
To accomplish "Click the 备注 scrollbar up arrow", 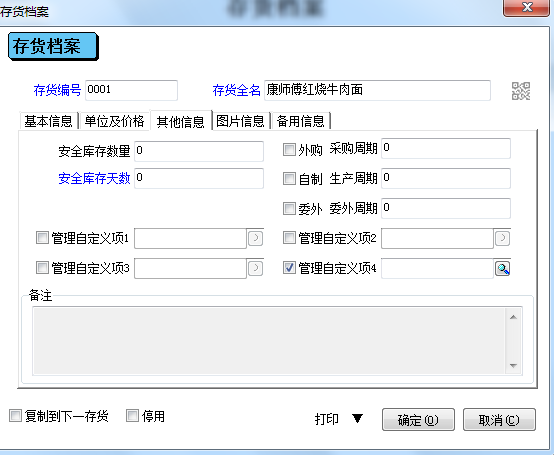I will tap(513, 317).
